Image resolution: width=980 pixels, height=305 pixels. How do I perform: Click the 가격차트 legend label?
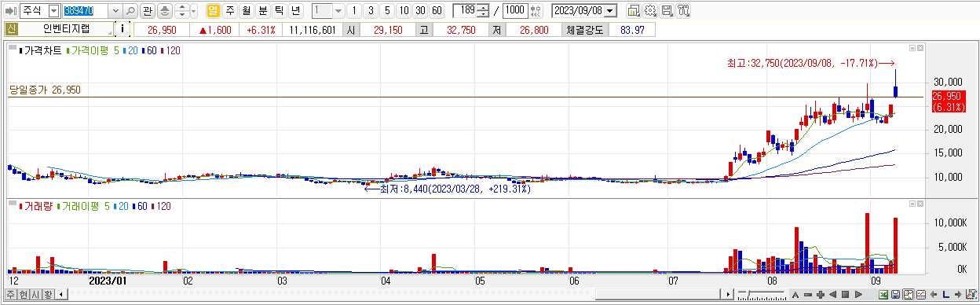(43, 50)
